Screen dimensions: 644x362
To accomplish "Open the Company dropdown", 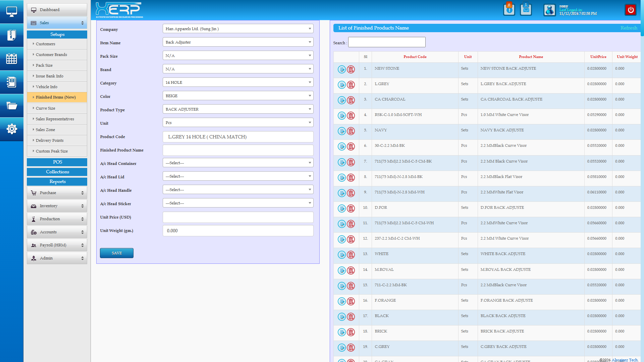I will tap(238, 29).
